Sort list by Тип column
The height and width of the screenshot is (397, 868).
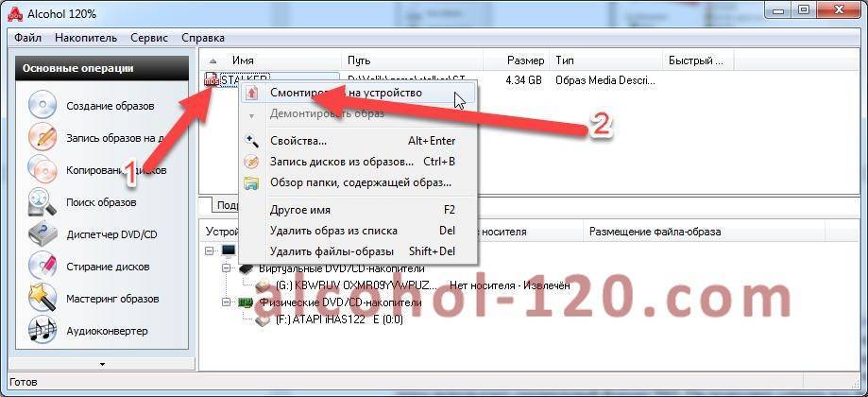[606, 60]
